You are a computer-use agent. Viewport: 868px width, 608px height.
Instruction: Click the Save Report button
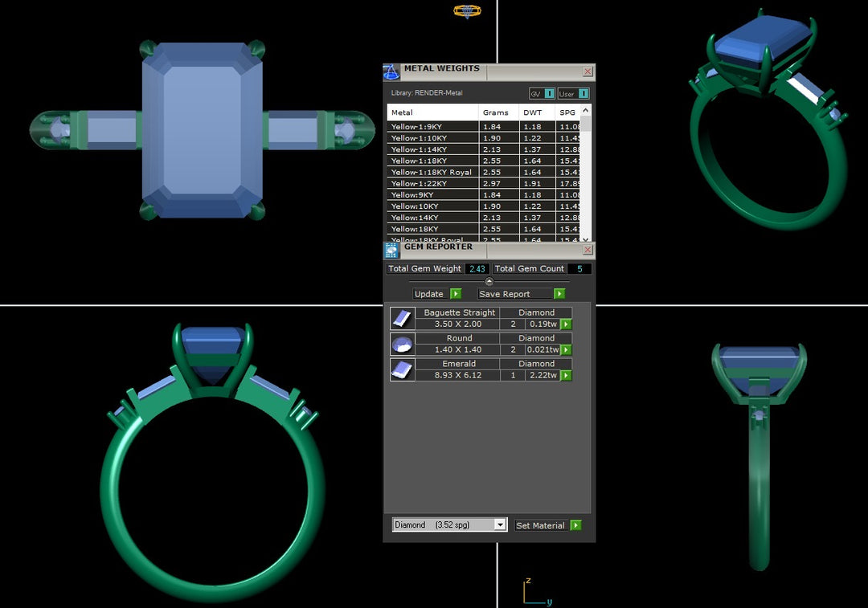[521, 294]
